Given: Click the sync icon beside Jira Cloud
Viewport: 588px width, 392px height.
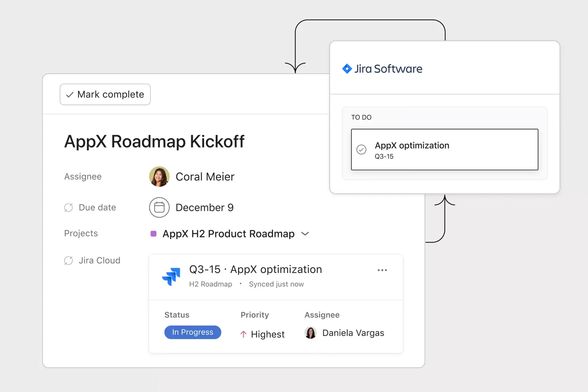Looking at the screenshot, I should click(x=68, y=260).
